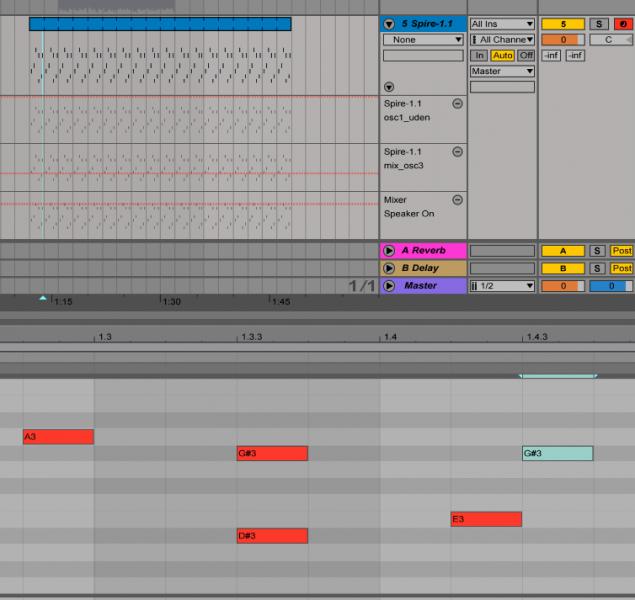Click the mix_osc3 parameter label
Image resolution: width=635 pixels, height=600 pixels.
coord(403,166)
